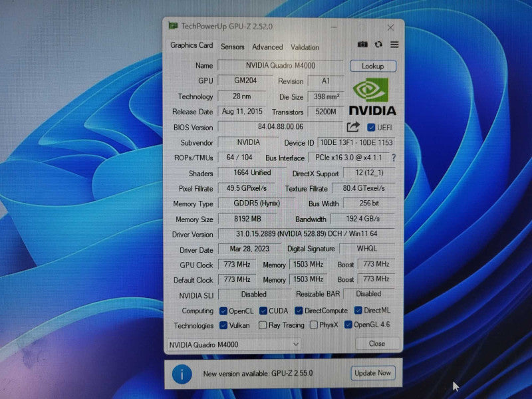Click the Release Date value Aug 11, 2015

(242, 112)
